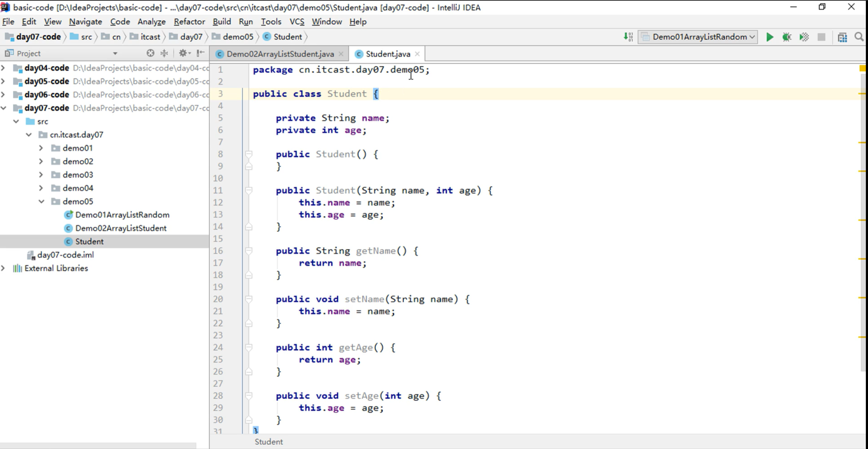Click the Debug bug icon
This screenshot has width=868, height=449.
tap(787, 37)
